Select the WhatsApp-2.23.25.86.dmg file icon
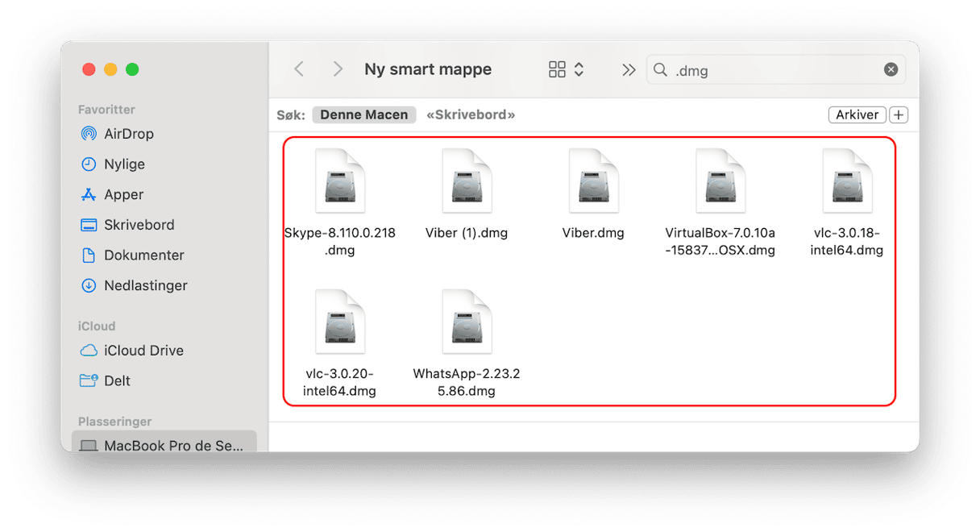 467,322
